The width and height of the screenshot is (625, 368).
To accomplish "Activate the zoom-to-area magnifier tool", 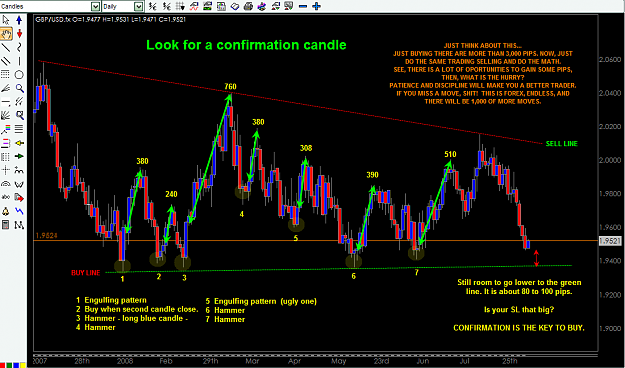I will pyautogui.click(x=19, y=116).
